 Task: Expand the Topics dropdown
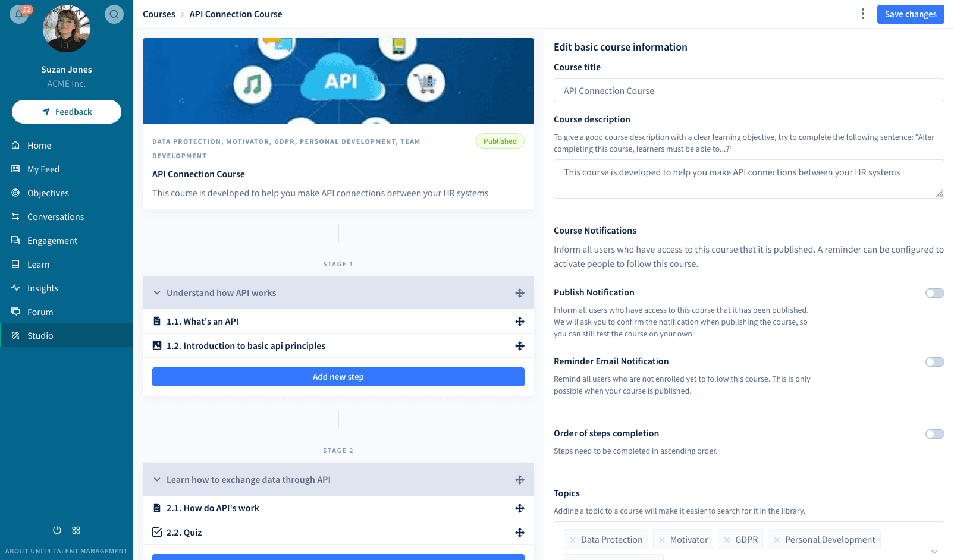click(x=938, y=552)
